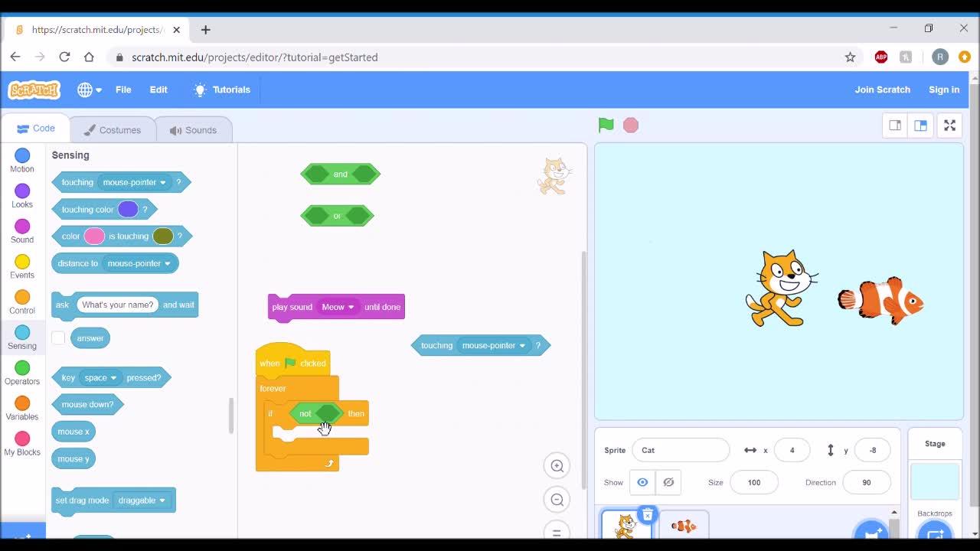Viewport: 980px width, 551px height.
Task: Select the Cat sprite thumbnail
Action: coord(626,526)
